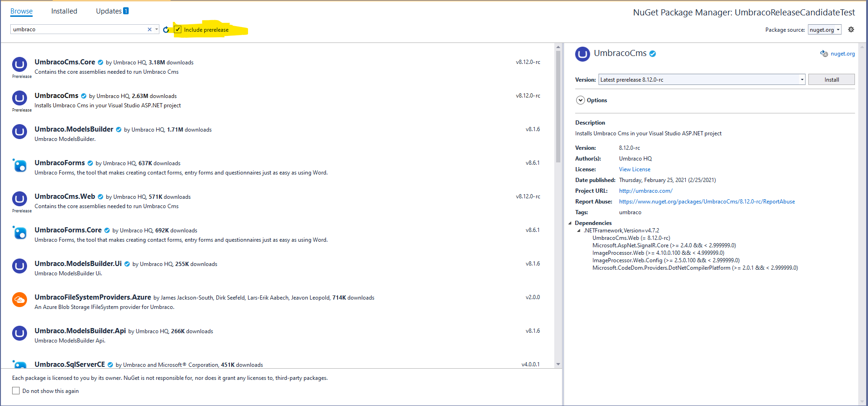Click the v2.0.0 version label
This screenshot has height=406, width=868.
pos(532,297)
